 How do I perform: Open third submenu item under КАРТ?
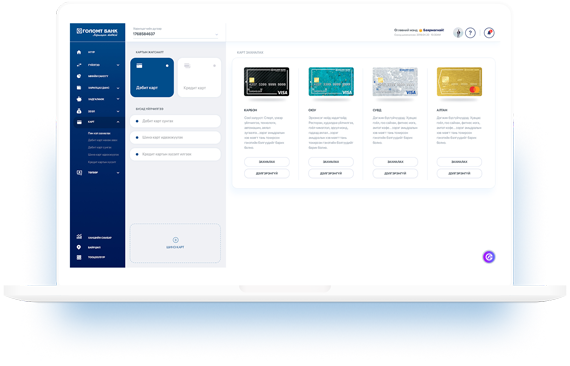coord(100,148)
